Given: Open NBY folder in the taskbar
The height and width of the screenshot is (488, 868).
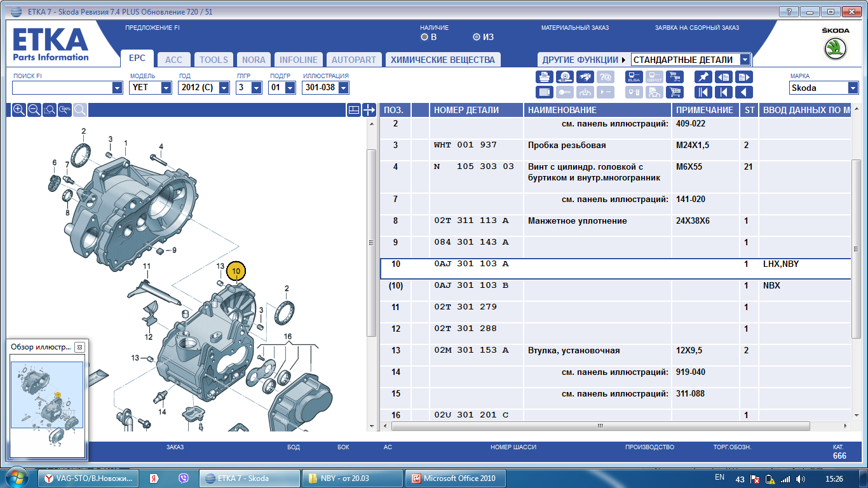Looking at the screenshot, I should (x=352, y=478).
